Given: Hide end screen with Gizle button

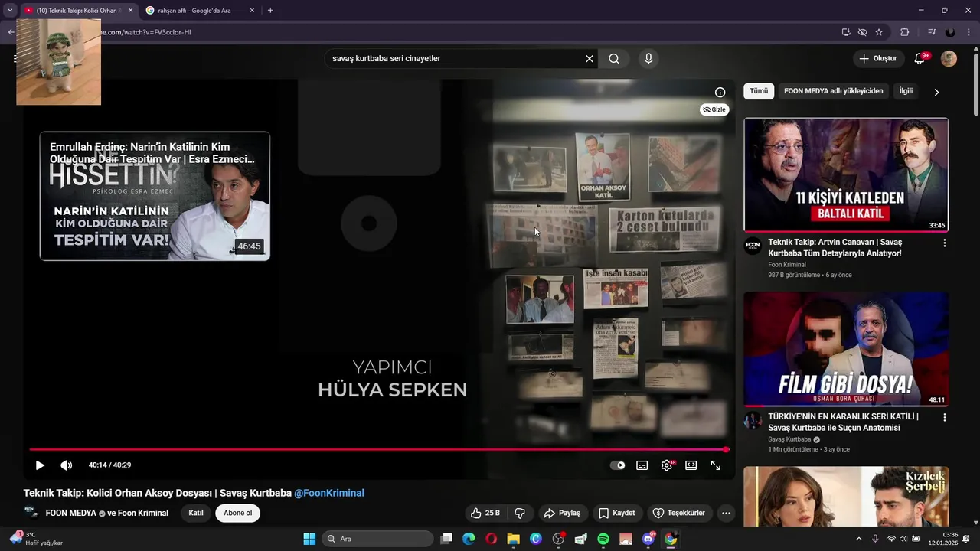Looking at the screenshot, I should coord(714,109).
